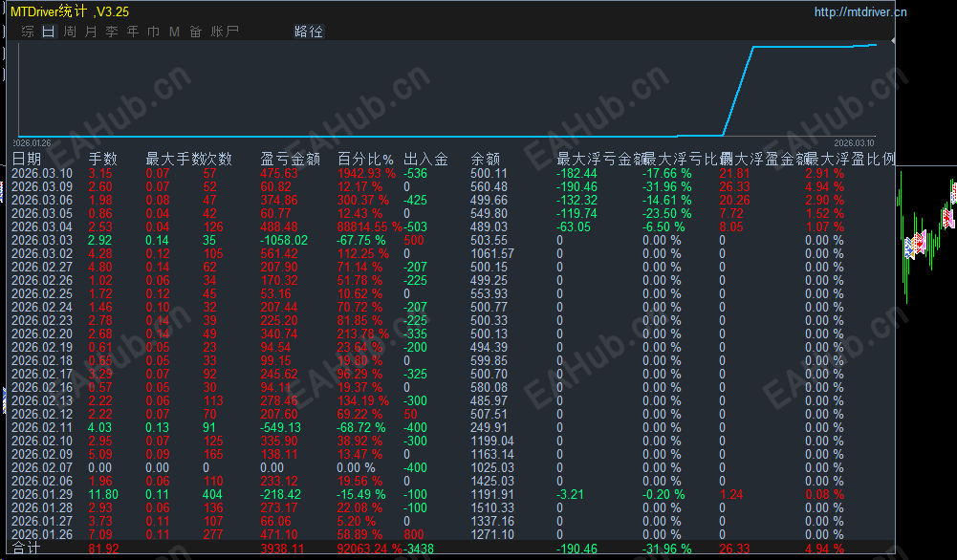Click the 日期 column header

[x=27, y=160]
